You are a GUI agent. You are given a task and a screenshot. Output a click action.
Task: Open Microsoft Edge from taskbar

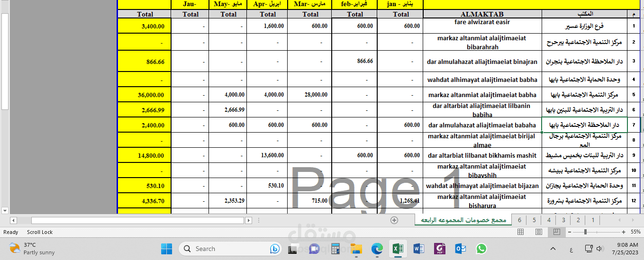[377, 249]
